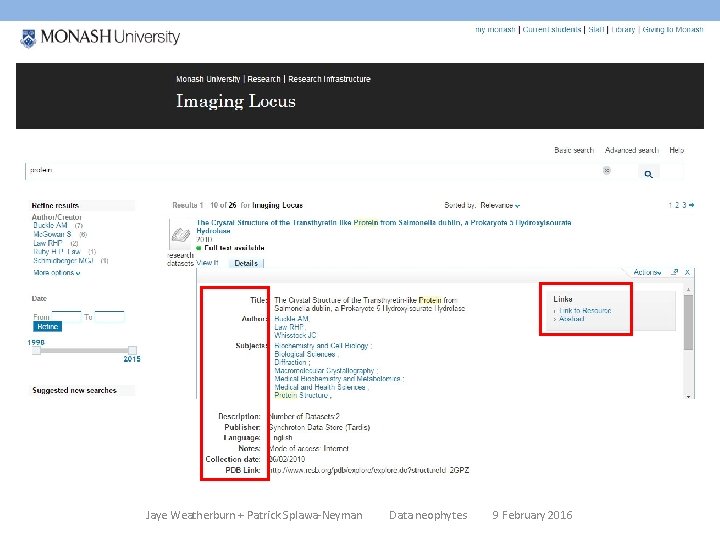
Task: Switch to Advanced search
Action: click(631, 150)
